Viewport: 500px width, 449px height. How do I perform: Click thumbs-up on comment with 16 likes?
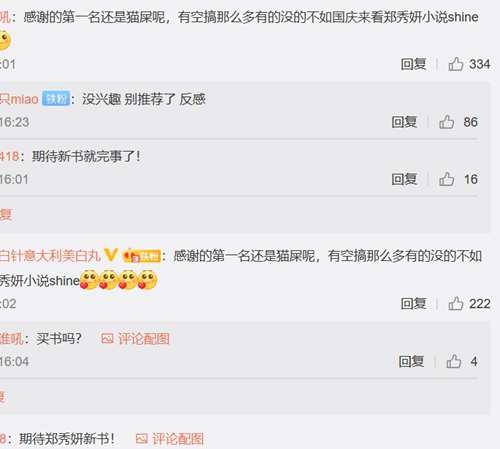[446, 179]
